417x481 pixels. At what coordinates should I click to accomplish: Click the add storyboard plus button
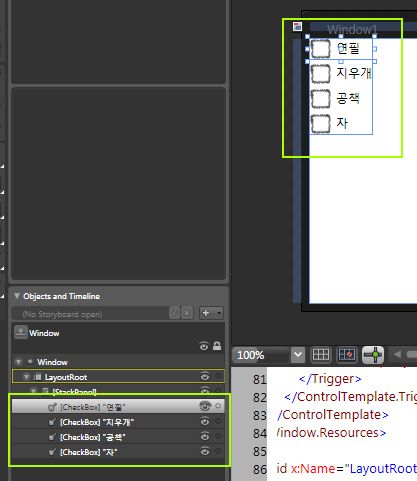point(206,313)
